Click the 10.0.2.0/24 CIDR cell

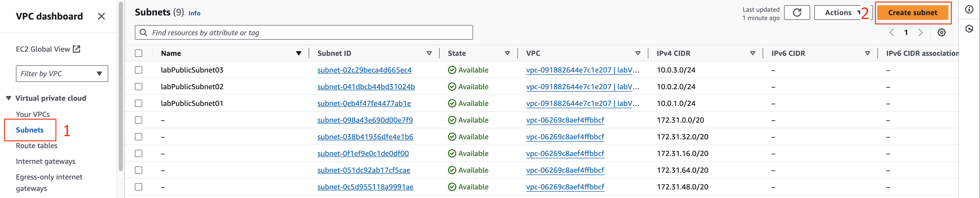[x=676, y=87]
